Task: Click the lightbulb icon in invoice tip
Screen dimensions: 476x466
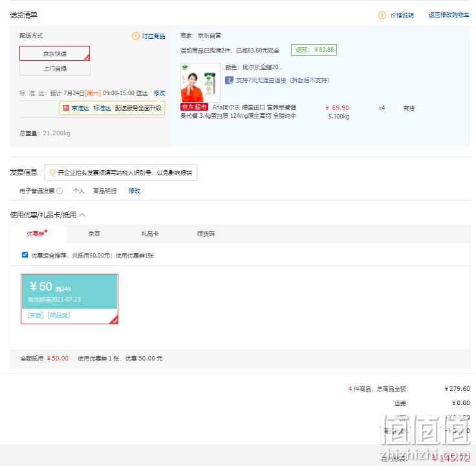Action: [x=52, y=173]
